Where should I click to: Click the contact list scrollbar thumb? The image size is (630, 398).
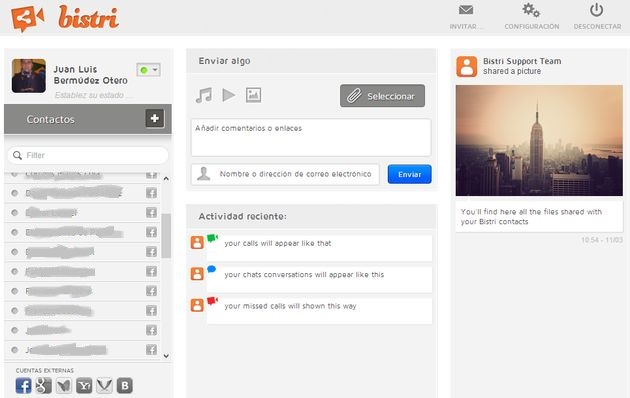pyautogui.click(x=166, y=236)
